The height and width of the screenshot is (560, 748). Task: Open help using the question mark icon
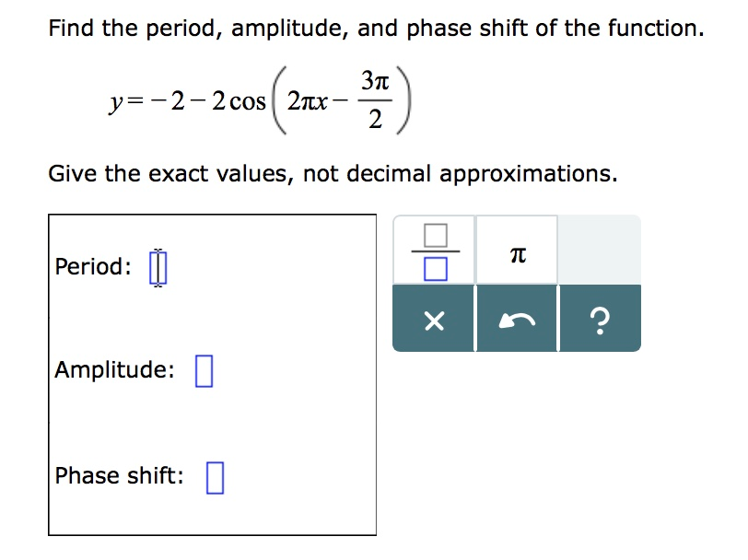601,321
